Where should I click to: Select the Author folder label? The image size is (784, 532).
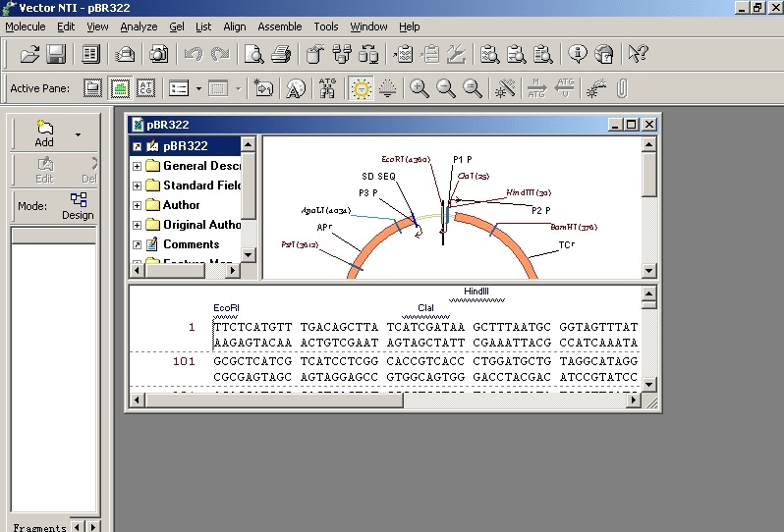181,205
